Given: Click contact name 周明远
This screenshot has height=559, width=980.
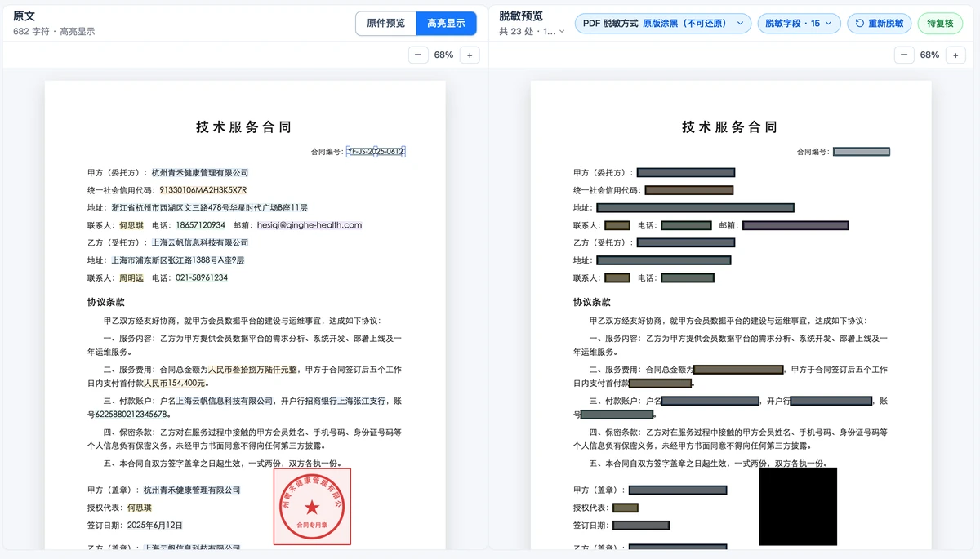Looking at the screenshot, I should click(131, 277).
